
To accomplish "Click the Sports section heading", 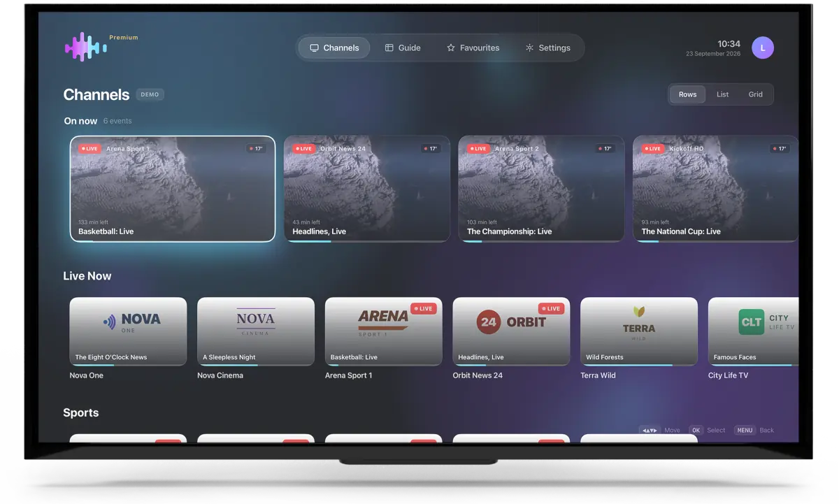I will pyautogui.click(x=81, y=412).
